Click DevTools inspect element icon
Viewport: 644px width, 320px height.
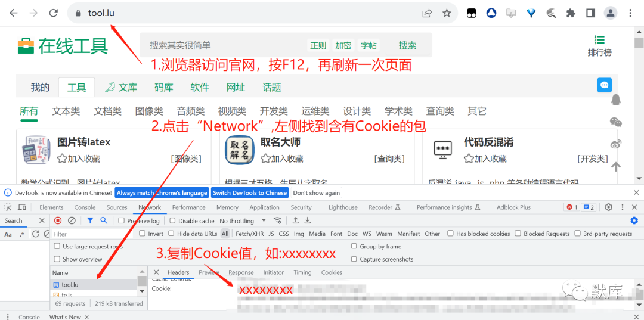(x=8, y=207)
